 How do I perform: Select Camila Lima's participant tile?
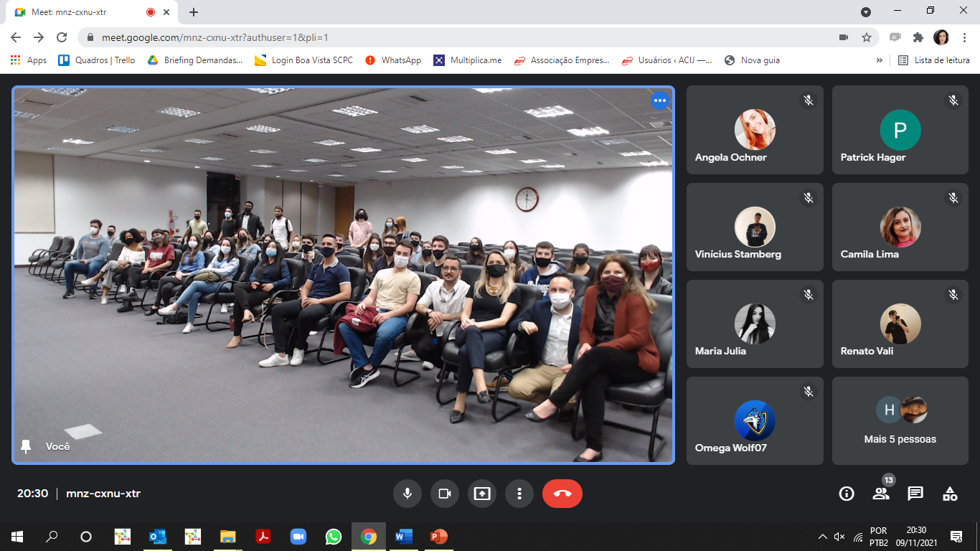pos(900,227)
